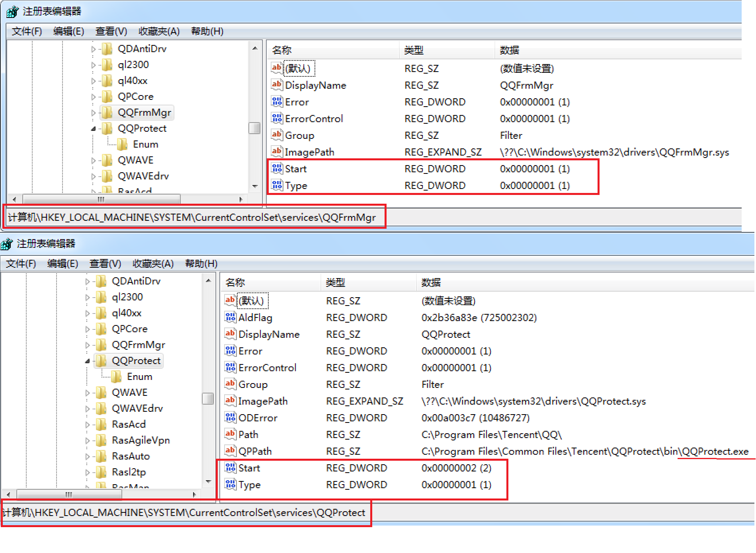
Task: Click top tree scroll down arrow
Action: click(255, 186)
